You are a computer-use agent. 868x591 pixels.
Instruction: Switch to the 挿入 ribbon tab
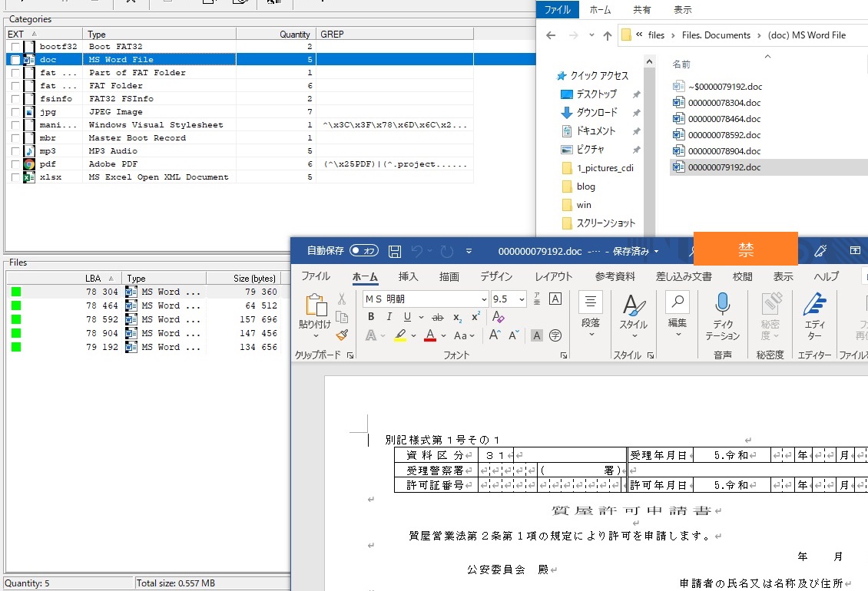(408, 276)
